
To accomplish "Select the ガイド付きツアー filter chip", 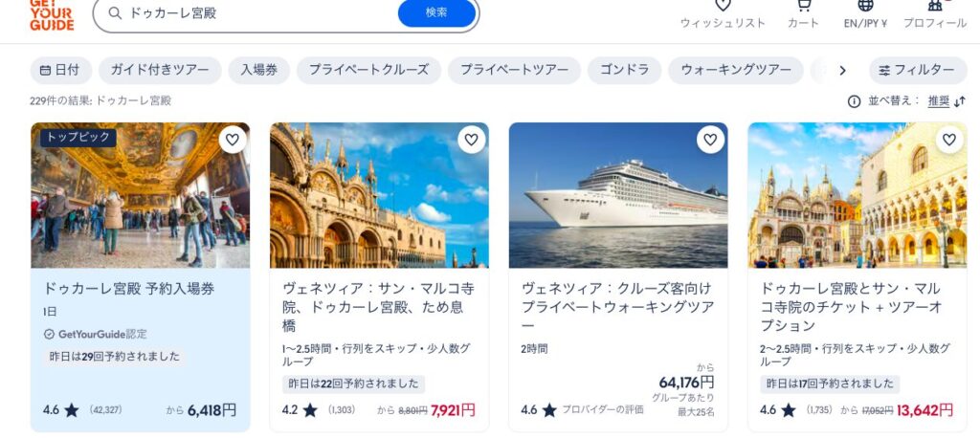I will tap(160, 70).
